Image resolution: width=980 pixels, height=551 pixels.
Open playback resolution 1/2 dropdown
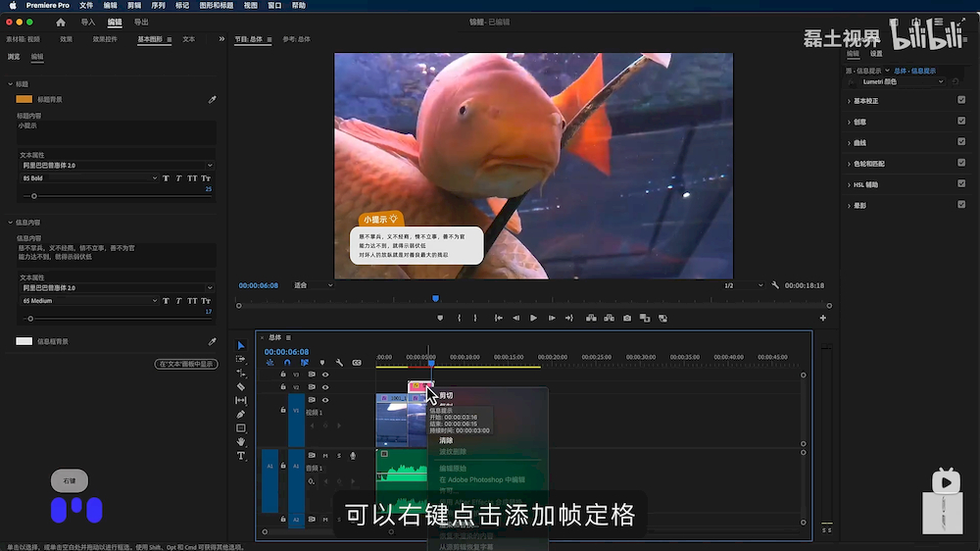[x=743, y=285]
